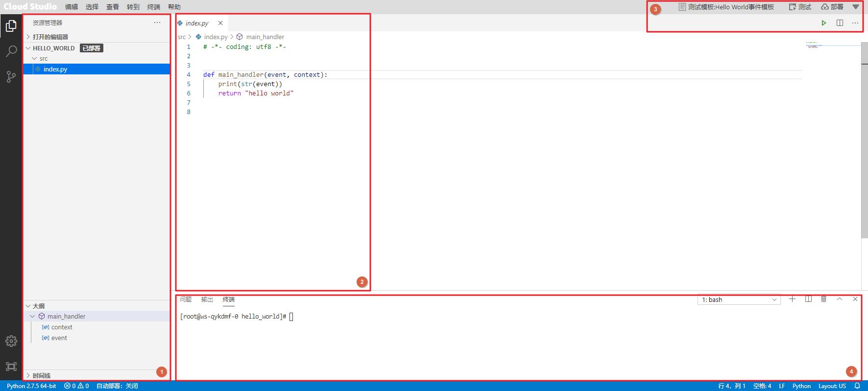Select event in the outline
Screen dimensions: 868x391
pyautogui.click(x=96, y=338)
